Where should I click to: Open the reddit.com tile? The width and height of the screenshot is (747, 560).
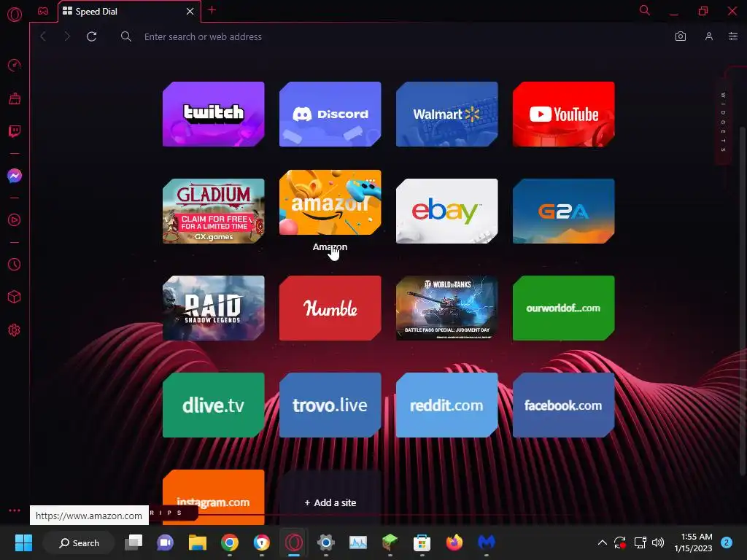[x=447, y=405]
